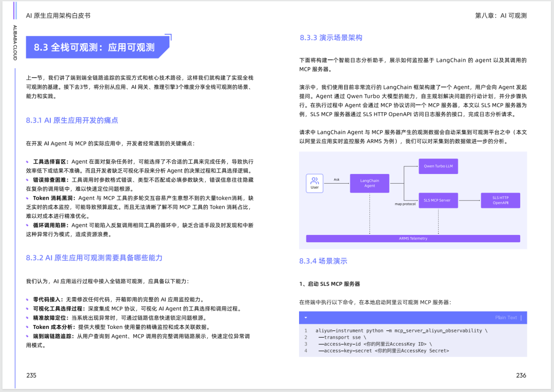Viewport: 554px width, 392px height.
Task: Click the subheading 1、启动 SLS MCP 服务器
Action: [x=330, y=284]
